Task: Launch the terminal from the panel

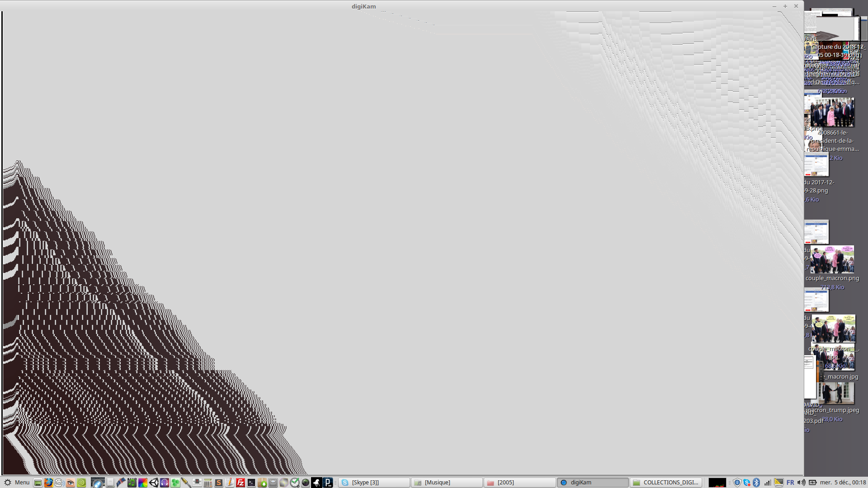Action: (251, 483)
